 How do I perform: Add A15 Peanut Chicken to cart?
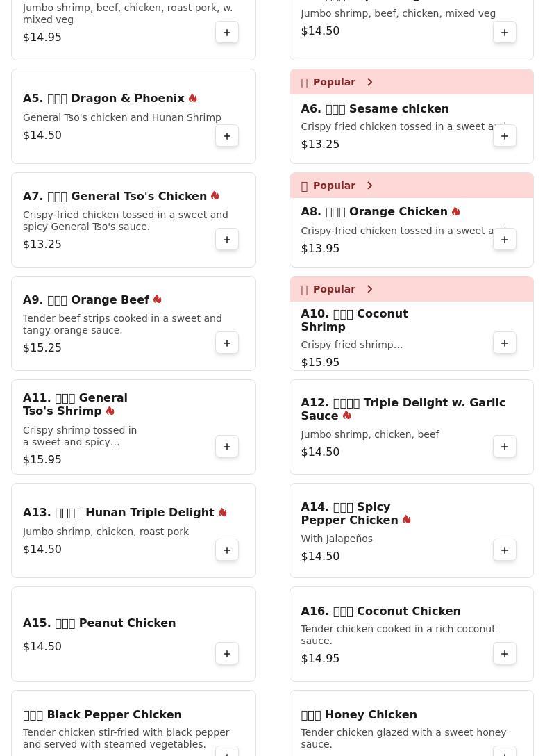tap(227, 654)
